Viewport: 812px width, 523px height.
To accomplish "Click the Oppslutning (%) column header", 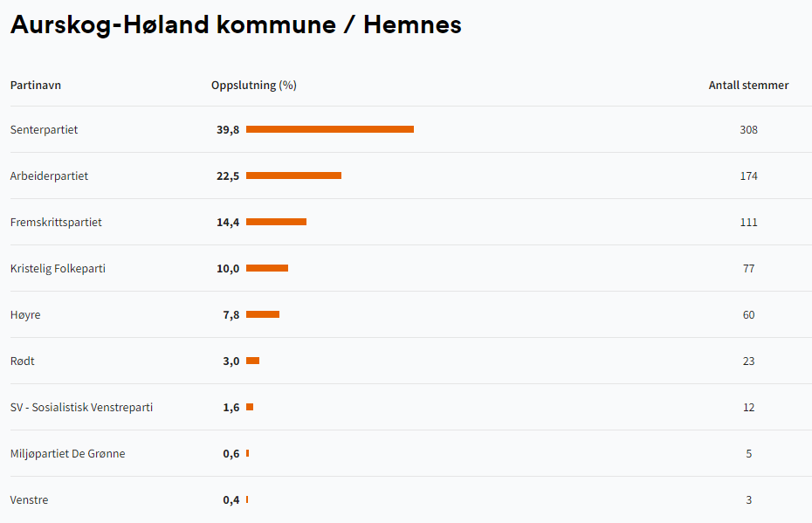I will click(254, 86).
